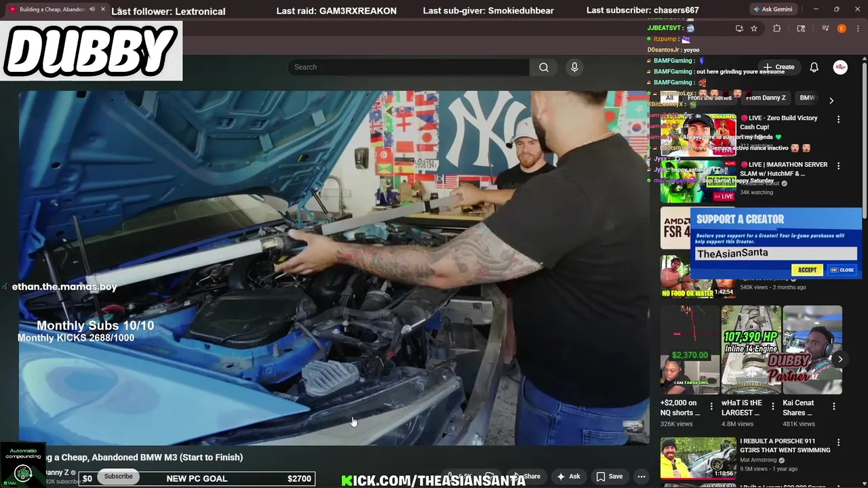Viewport: 868px width, 488px height.
Task: Open the Porsche 911 GT3RS video thumbnail
Action: point(698,458)
